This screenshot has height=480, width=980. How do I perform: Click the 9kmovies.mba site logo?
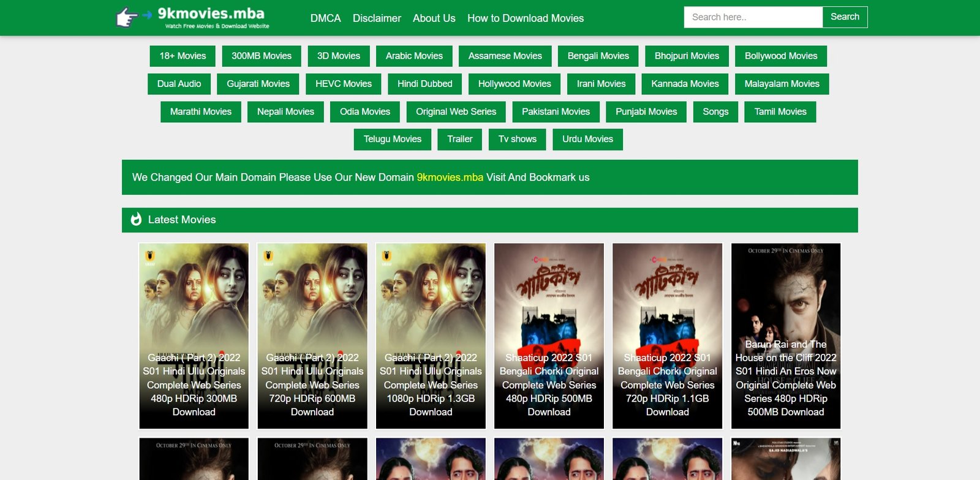193,18
